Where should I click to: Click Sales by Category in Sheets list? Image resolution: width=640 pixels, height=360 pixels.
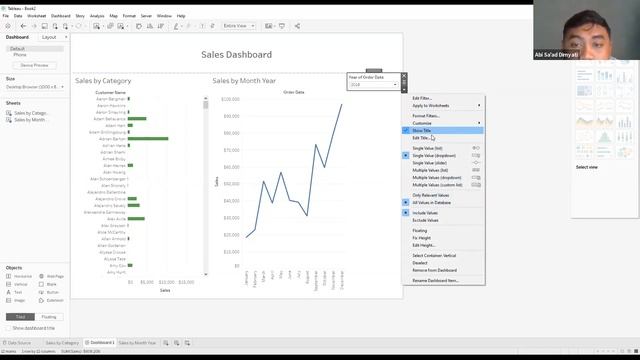point(30,113)
